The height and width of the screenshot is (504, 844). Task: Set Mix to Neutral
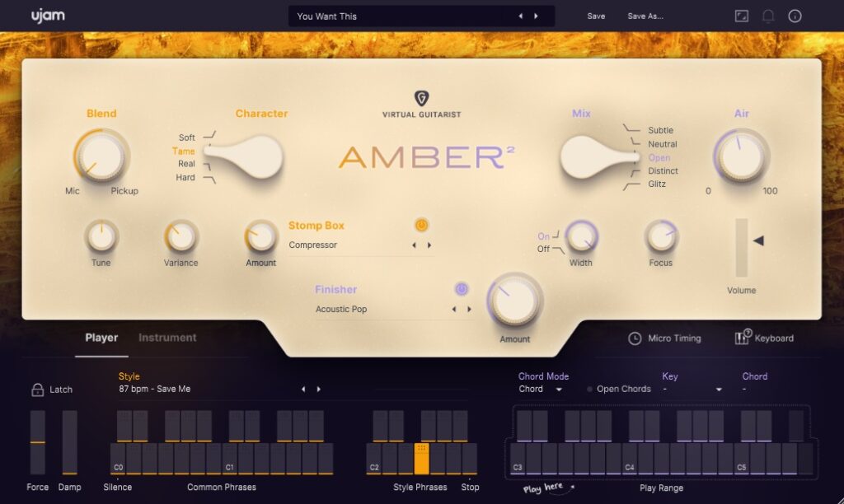[663, 144]
